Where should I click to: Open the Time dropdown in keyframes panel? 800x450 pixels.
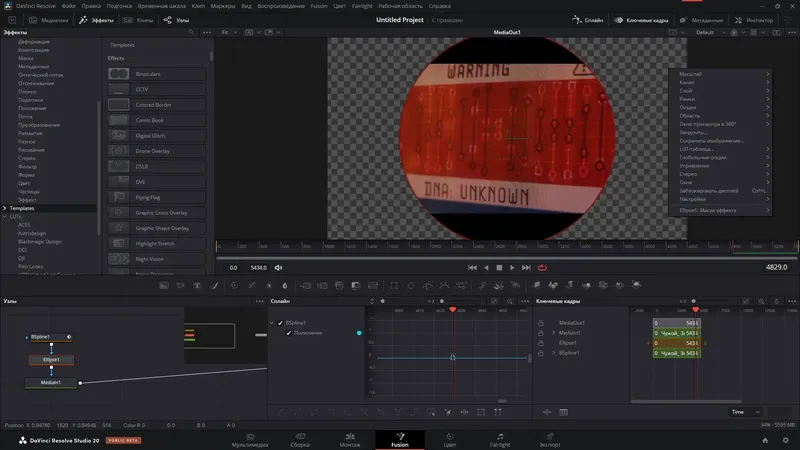[745, 411]
